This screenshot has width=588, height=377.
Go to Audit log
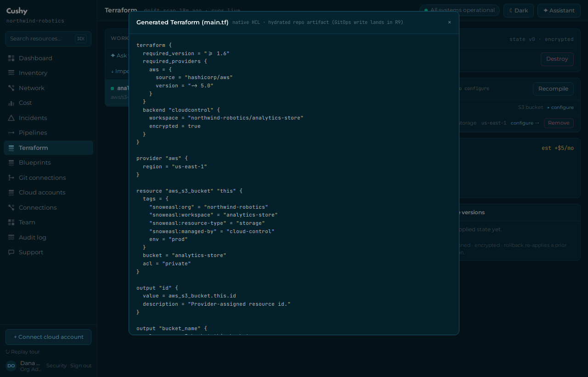coord(48,238)
